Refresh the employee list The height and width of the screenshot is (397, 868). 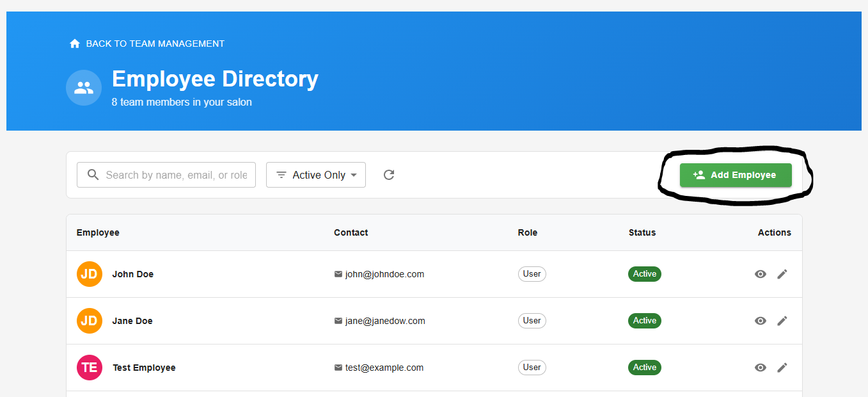(x=389, y=175)
